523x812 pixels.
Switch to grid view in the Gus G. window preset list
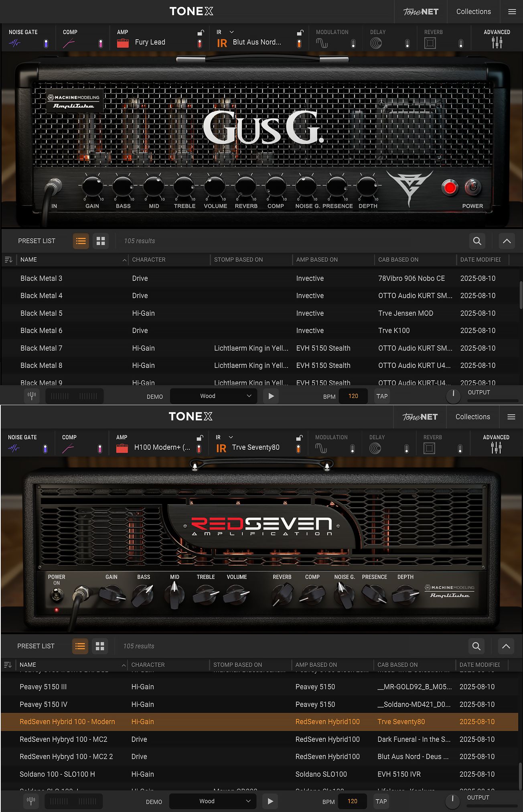(101, 241)
